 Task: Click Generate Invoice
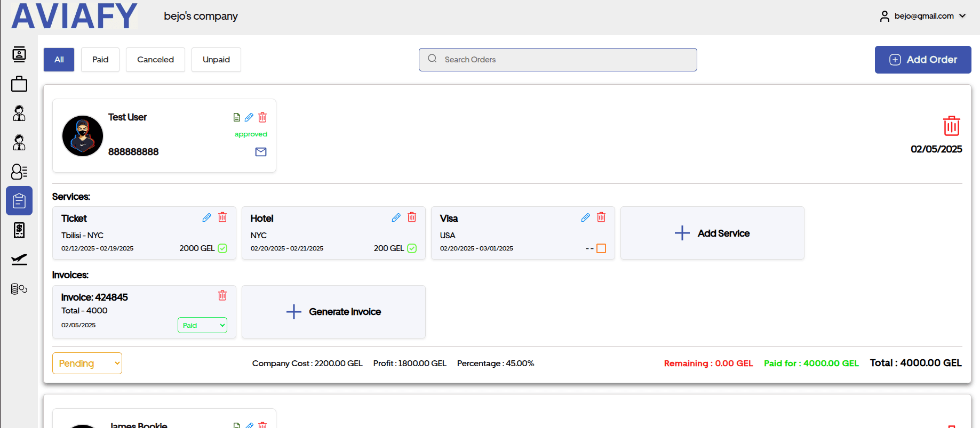tap(333, 312)
